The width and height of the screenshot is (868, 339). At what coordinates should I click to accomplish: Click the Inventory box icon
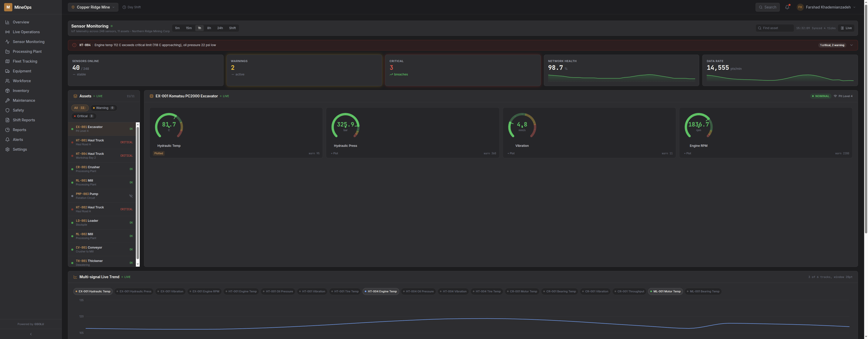(7, 91)
